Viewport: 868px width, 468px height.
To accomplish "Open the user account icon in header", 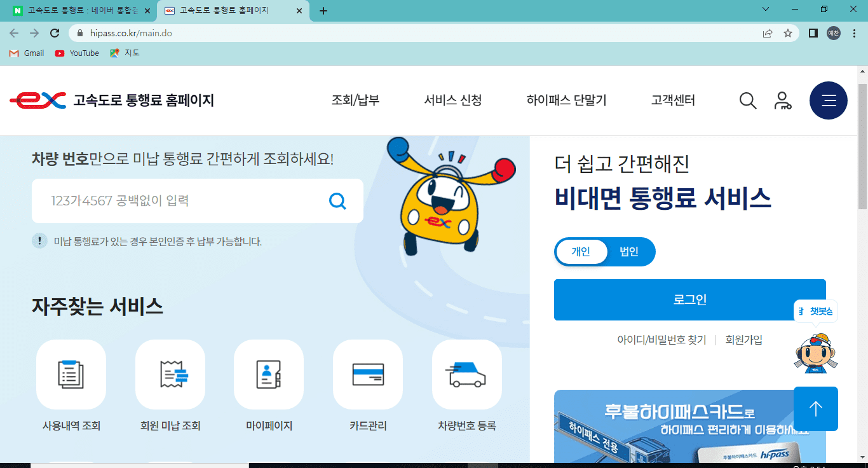I will coord(782,100).
